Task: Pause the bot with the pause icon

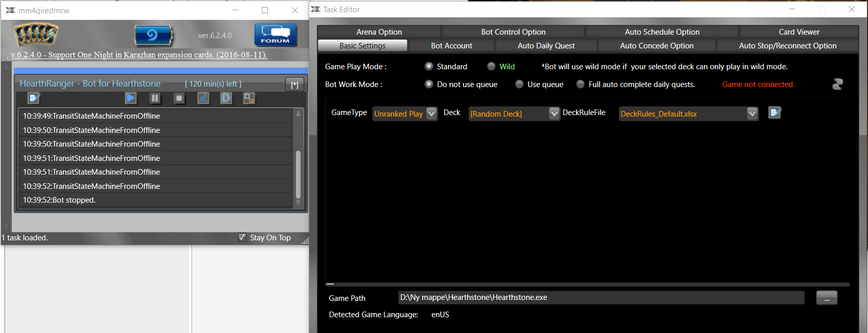Action: 155,98
